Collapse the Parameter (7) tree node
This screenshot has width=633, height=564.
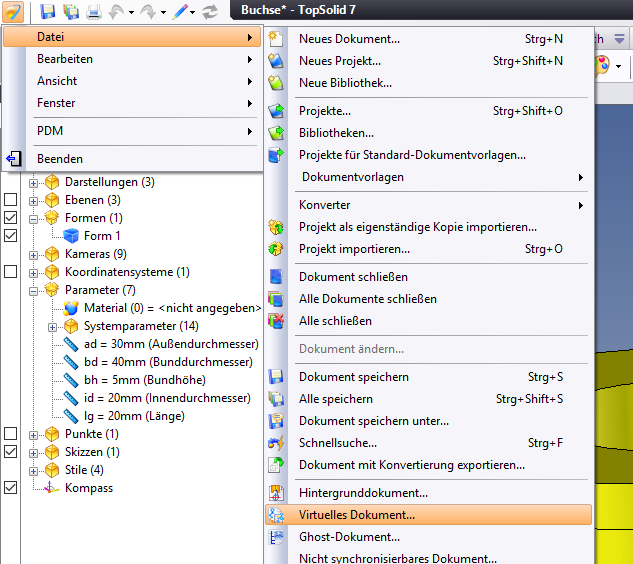pos(34,291)
